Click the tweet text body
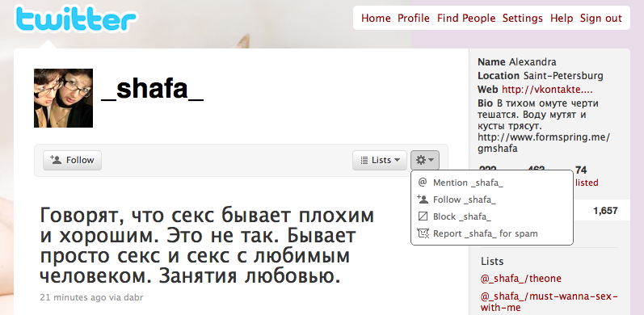This screenshot has height=315, width=644. point(207,246)
